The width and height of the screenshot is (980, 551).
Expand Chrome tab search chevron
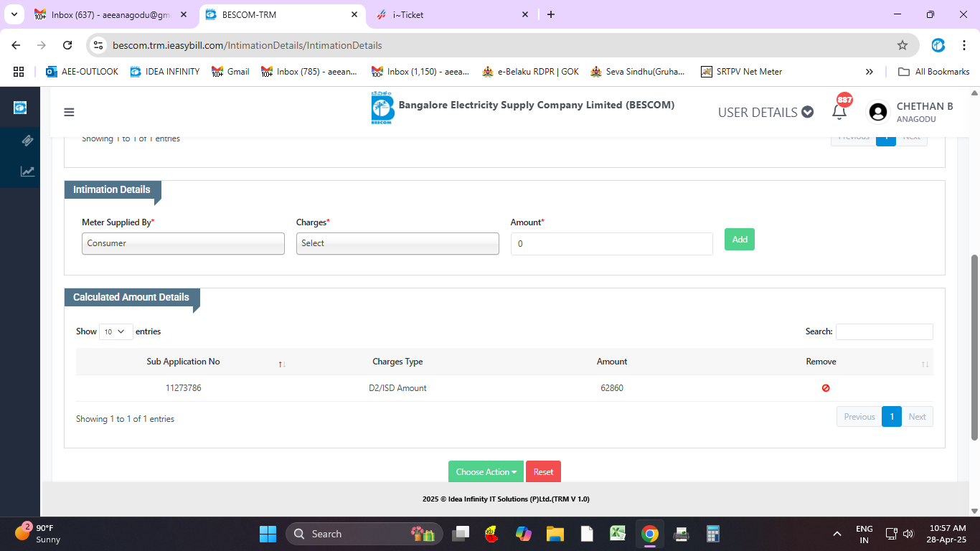coord(14,14)
